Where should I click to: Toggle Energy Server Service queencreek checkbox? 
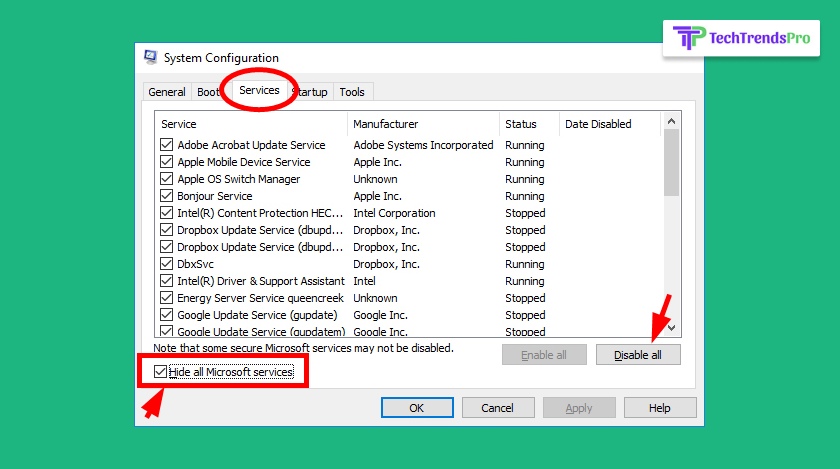coord(166,298)
